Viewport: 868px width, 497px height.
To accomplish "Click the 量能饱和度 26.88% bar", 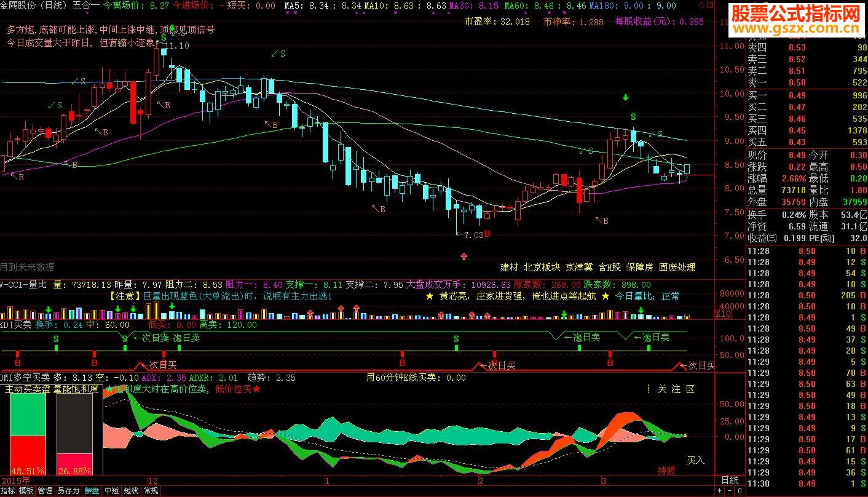I will pyautogui.click(x=74, y=434).
